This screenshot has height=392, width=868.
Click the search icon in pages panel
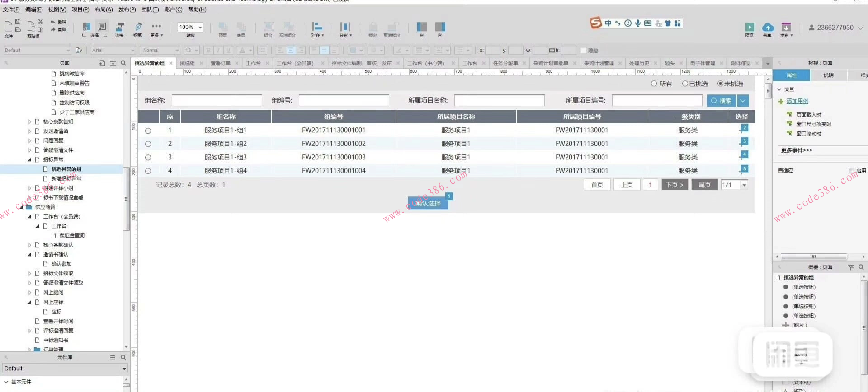click(123, 63)
